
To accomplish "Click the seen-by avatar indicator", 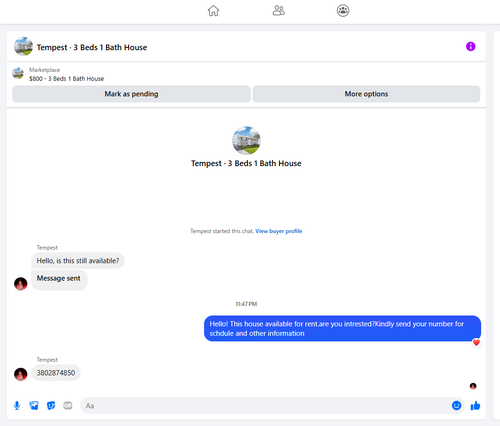I will tap(473, 386).
